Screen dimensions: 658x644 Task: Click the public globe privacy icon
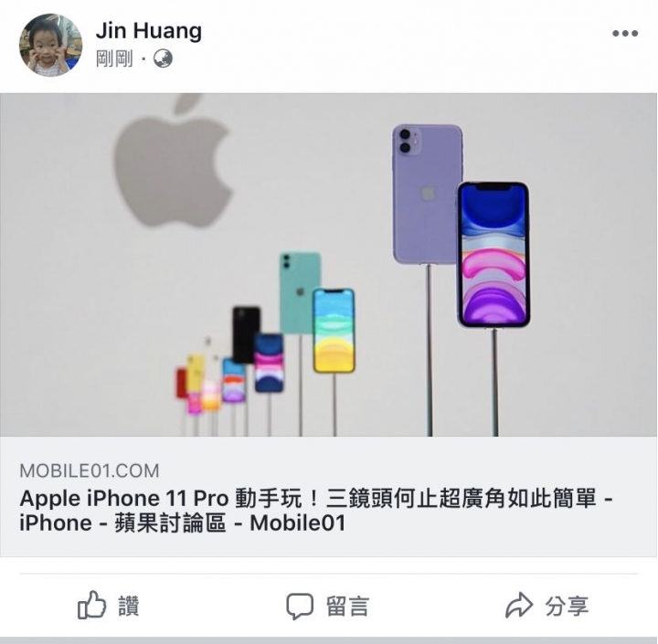tap(163, 58)
